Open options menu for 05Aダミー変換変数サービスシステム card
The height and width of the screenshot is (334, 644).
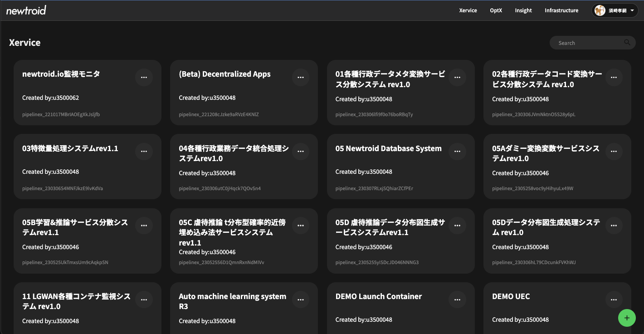tap(614, 152)
